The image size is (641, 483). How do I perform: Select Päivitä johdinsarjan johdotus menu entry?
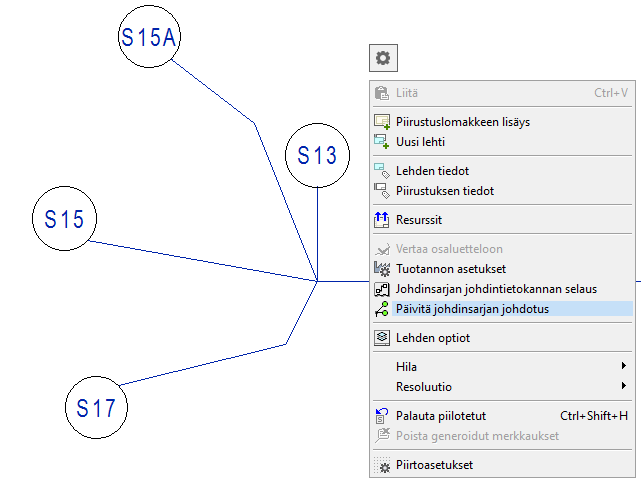472,309
